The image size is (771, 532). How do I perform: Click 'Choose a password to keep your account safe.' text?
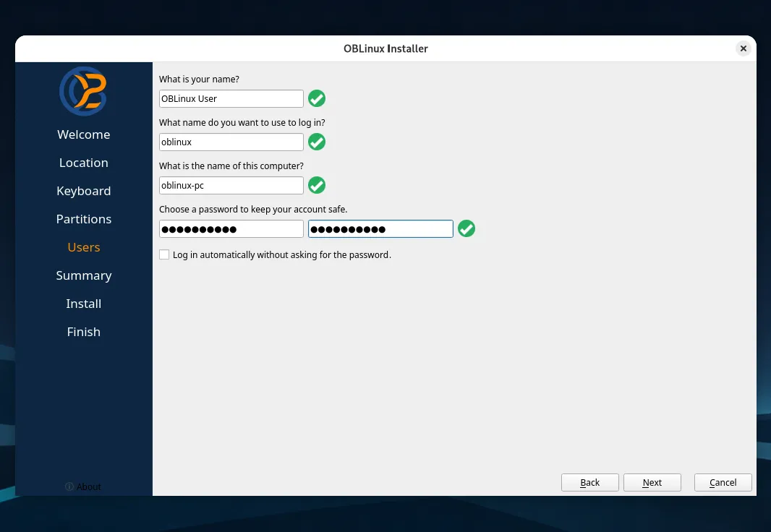tap(253, 210)
